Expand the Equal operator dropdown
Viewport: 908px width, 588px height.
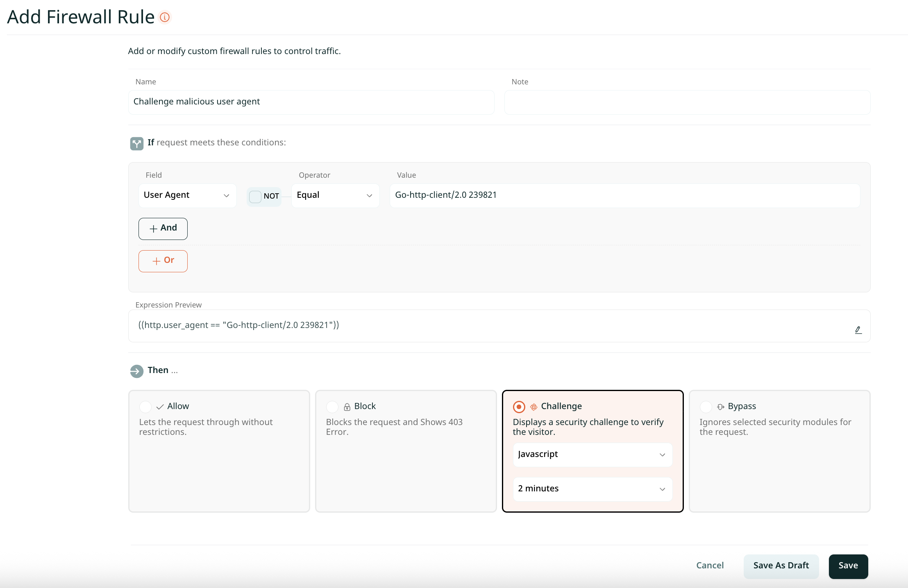click(x=335, y=195)
